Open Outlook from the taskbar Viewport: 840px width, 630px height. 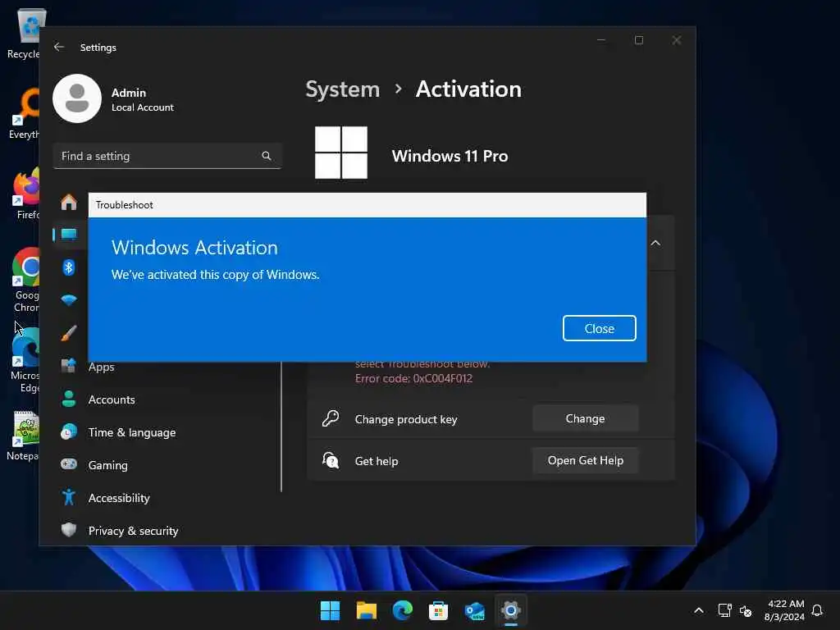(475, 610)
